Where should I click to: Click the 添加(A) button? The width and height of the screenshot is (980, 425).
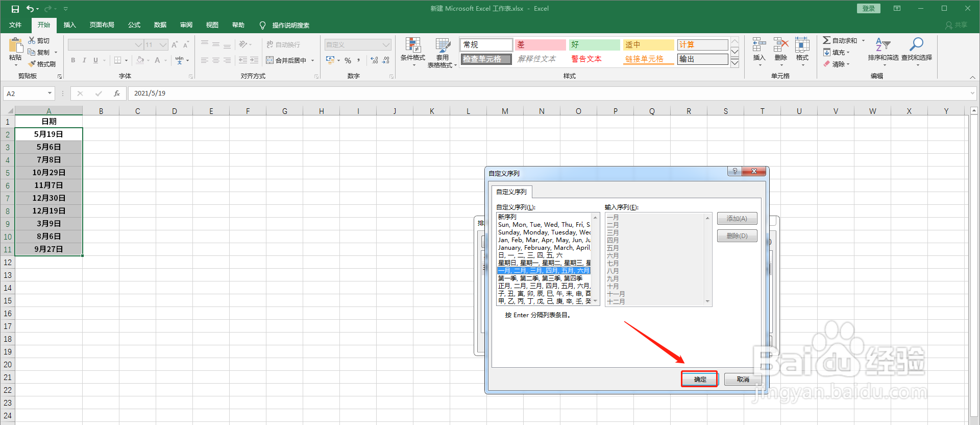737,219
